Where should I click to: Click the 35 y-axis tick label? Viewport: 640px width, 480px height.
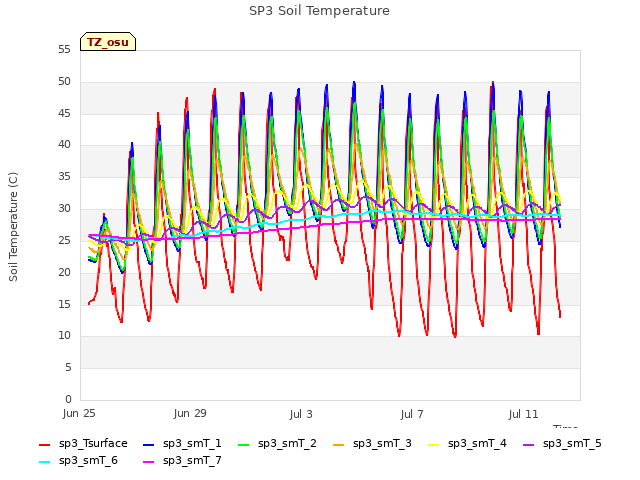point(64,176)
